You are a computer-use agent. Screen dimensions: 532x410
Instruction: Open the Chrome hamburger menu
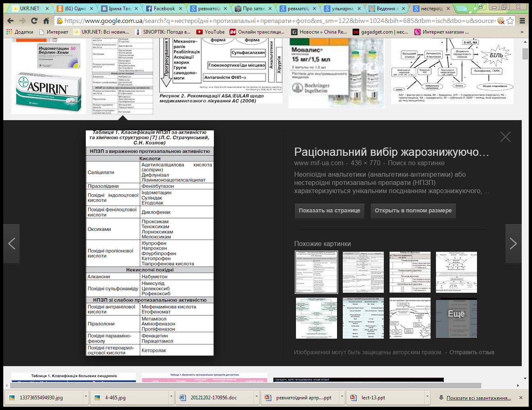[x=522, y=21]
